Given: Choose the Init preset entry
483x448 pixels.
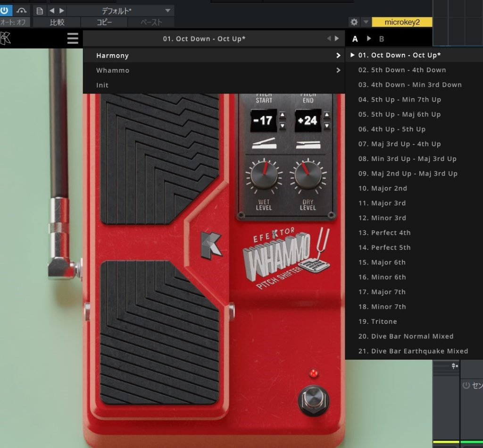Looking at the screenshot, I should 102,85.
